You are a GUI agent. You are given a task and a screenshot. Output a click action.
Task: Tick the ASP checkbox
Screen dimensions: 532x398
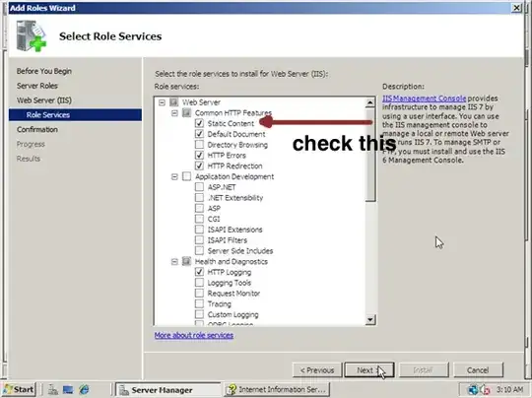click(x=199, y=208)
